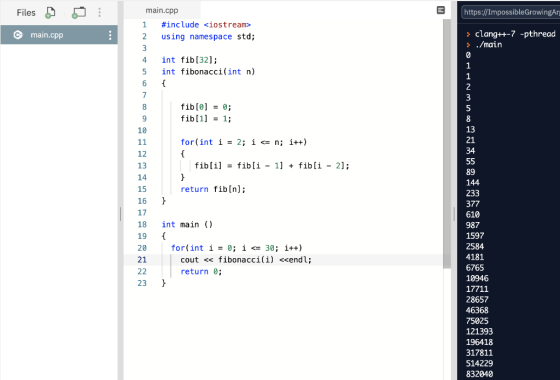
Task: Click console output value 832040
Action: [x=479, y=374]
